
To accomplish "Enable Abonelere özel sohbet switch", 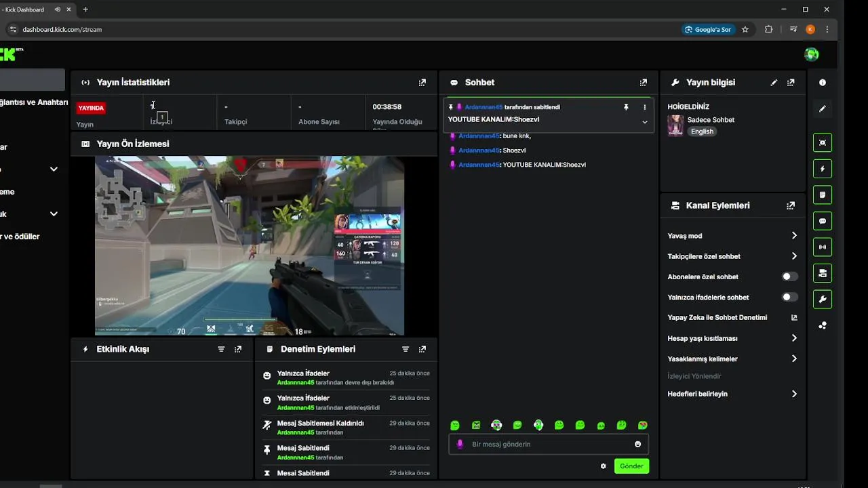I will [789, 277].
